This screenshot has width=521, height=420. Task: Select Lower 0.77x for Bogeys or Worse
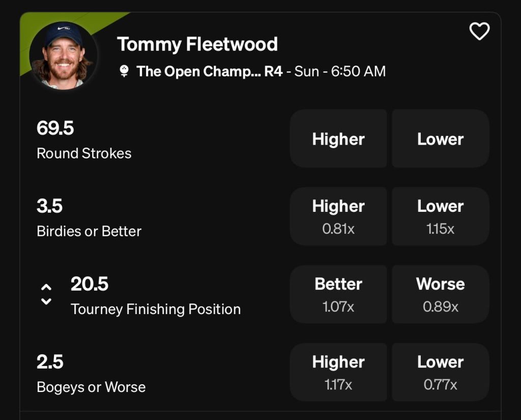coord(440,372)
